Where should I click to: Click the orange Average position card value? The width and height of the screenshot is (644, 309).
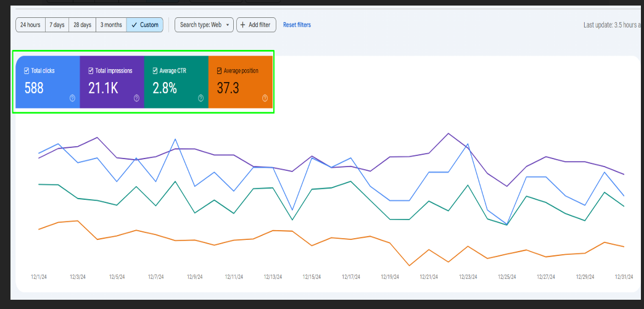(x=228, y=88)
